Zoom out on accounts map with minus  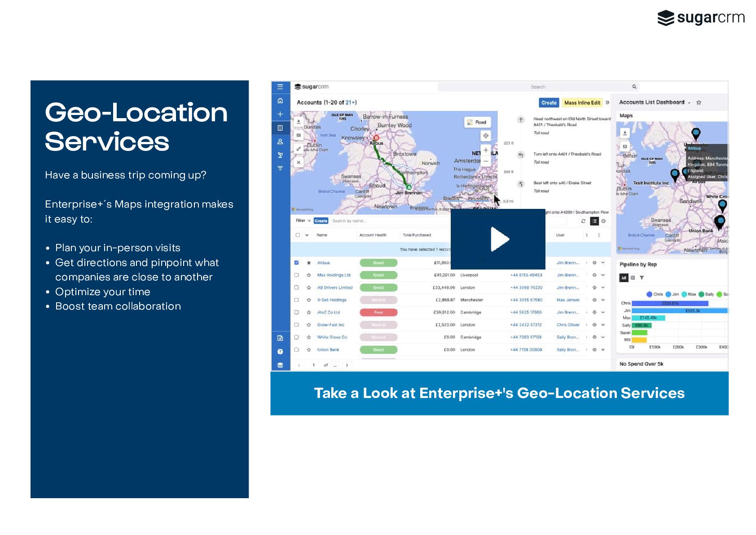486,161
